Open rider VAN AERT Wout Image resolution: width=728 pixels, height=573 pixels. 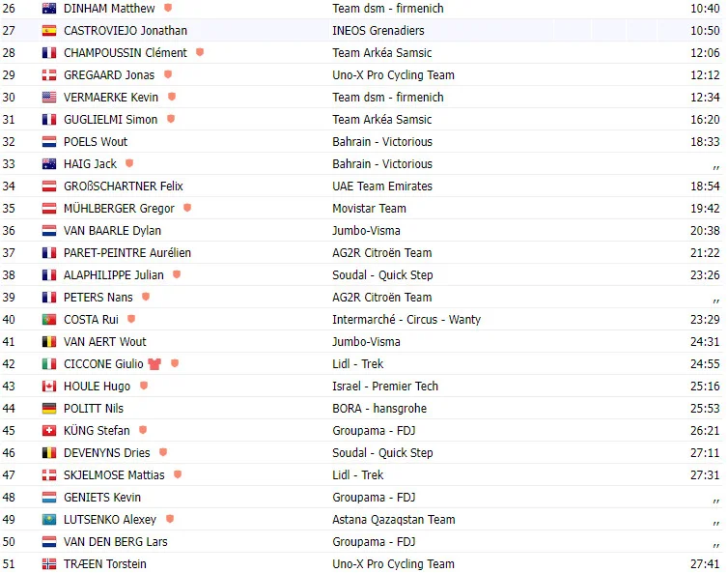pyautogui.click(x=105, y=342)
